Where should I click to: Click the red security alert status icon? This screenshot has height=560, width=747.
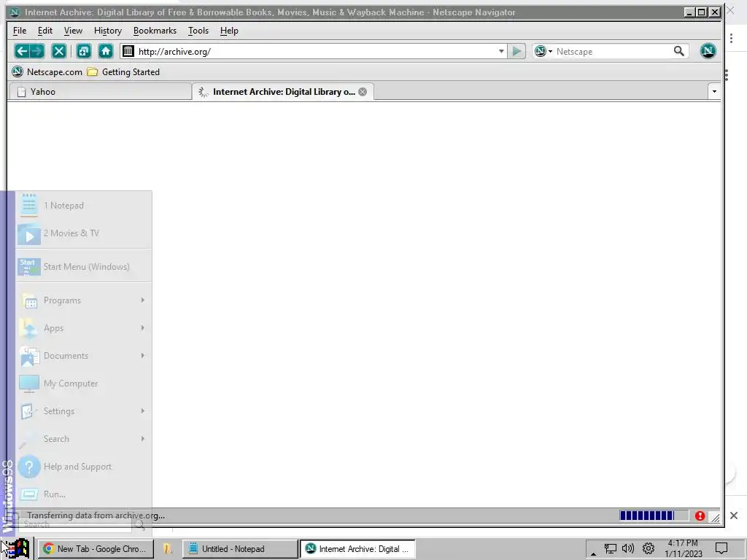tap(700, 516)
